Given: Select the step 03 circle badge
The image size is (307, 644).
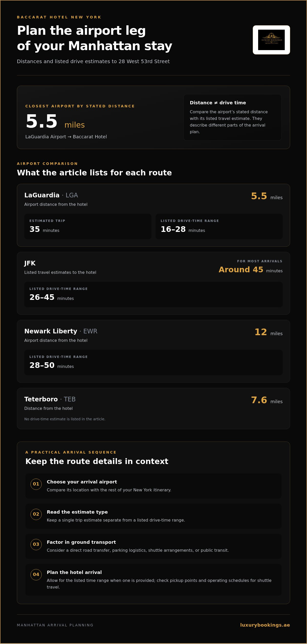Looking at the screenshot, I should [x=36, y=545].
